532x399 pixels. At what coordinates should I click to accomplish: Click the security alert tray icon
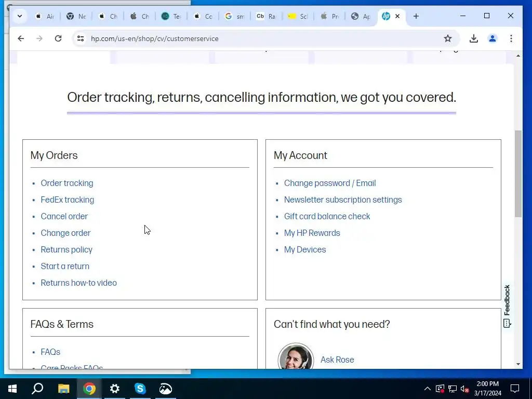click(440, 389)
